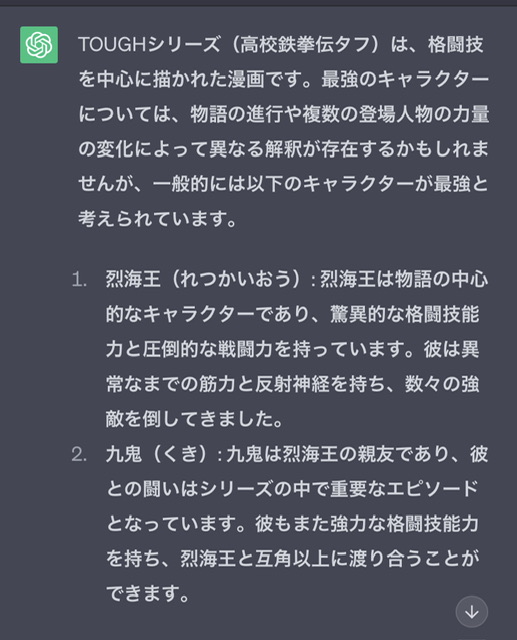
Task: Click the line ending 考えられています。
Action: 158,219
